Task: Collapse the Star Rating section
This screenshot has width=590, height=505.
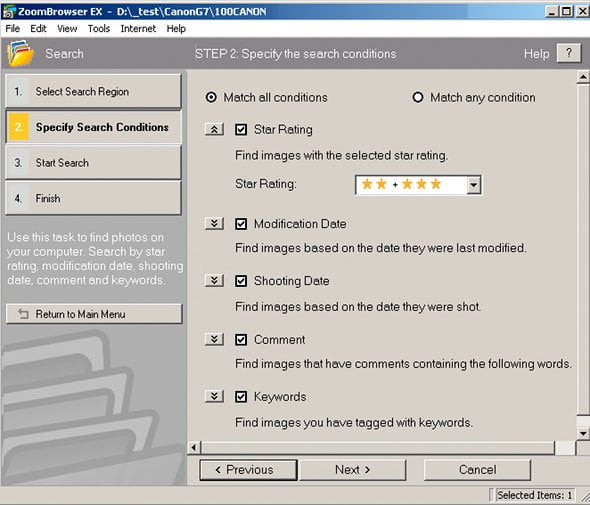Action: (214, 129)
